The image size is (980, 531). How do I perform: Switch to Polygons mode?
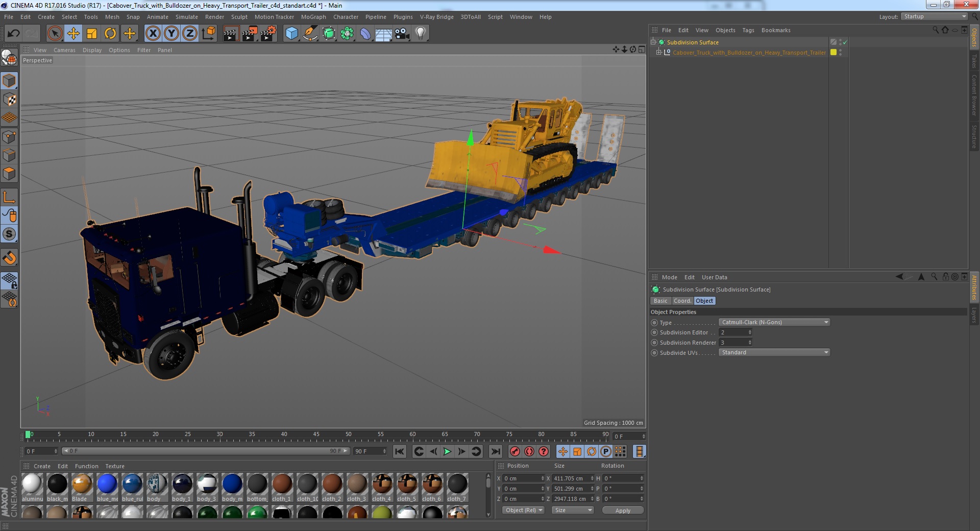point(9,174)
